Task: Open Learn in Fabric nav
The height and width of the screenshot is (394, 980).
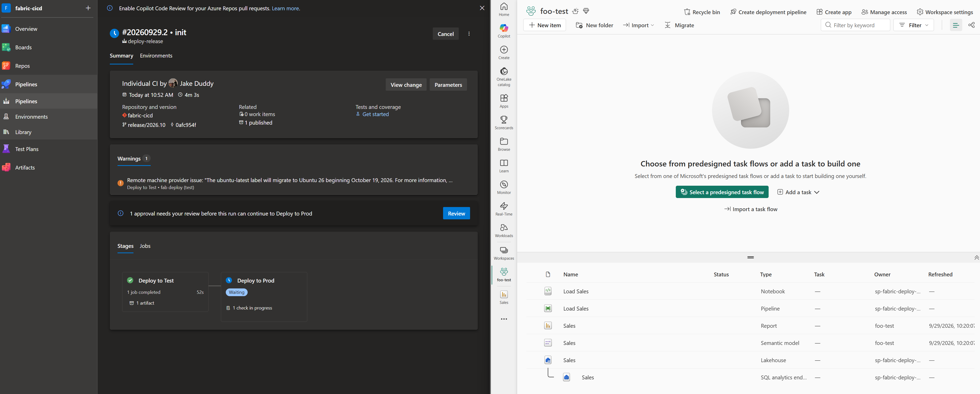Action: [x=504, y=166]
